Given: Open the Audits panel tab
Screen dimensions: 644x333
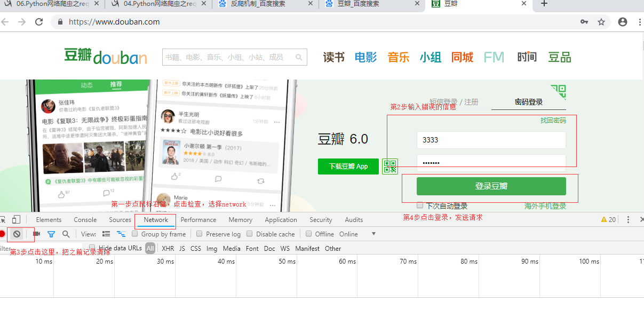Looking at the screenshot, I should click(354, 219).
